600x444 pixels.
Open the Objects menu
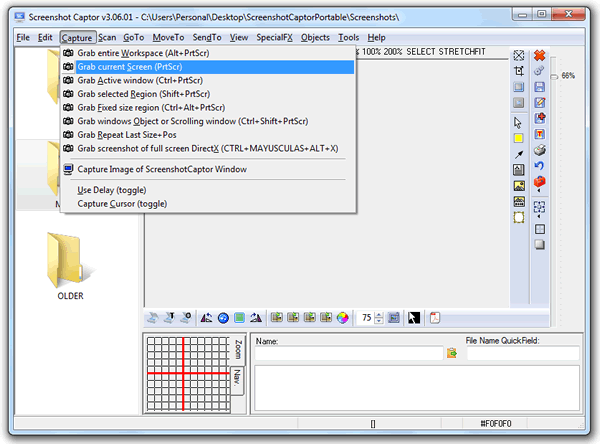[x=315, y=38]
